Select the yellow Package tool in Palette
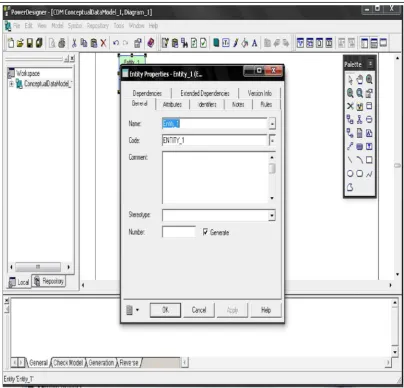This screenshot has width=404, height=388. tap(359, 106)
